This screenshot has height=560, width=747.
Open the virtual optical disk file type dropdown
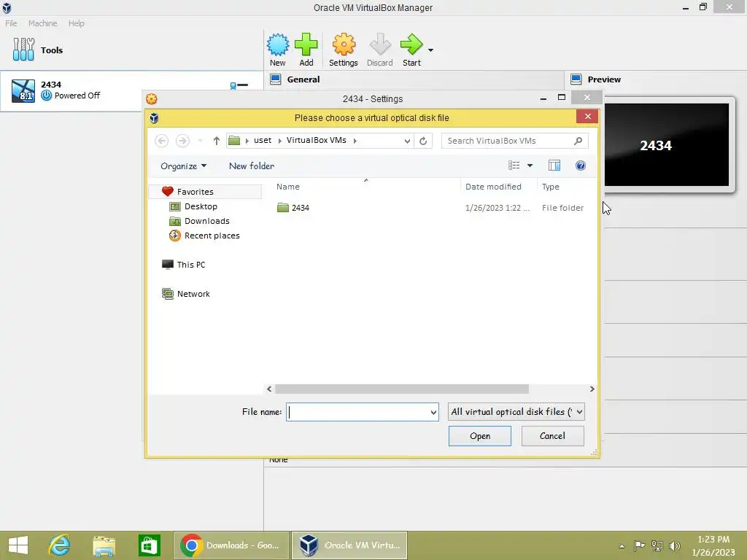(x=516, y=412)
